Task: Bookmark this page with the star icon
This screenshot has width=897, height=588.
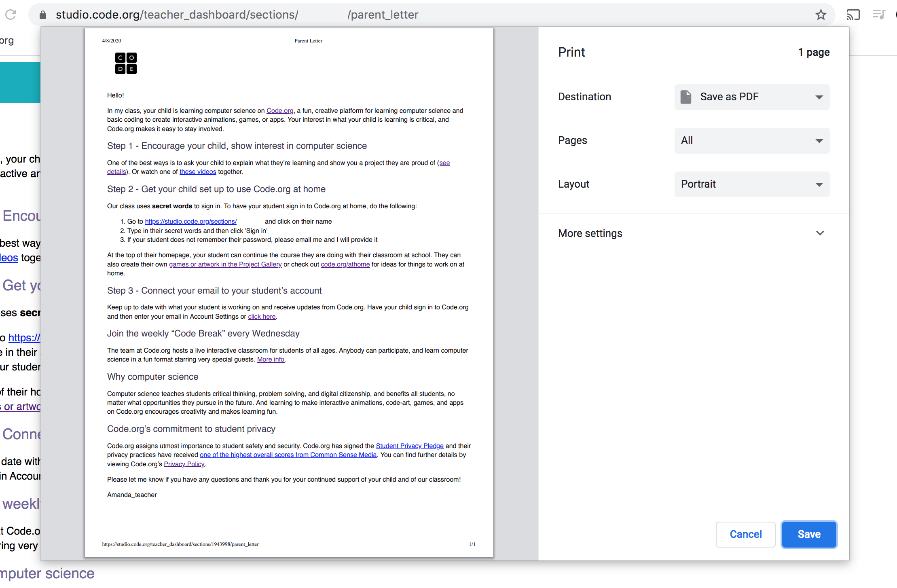Action: 821,15
